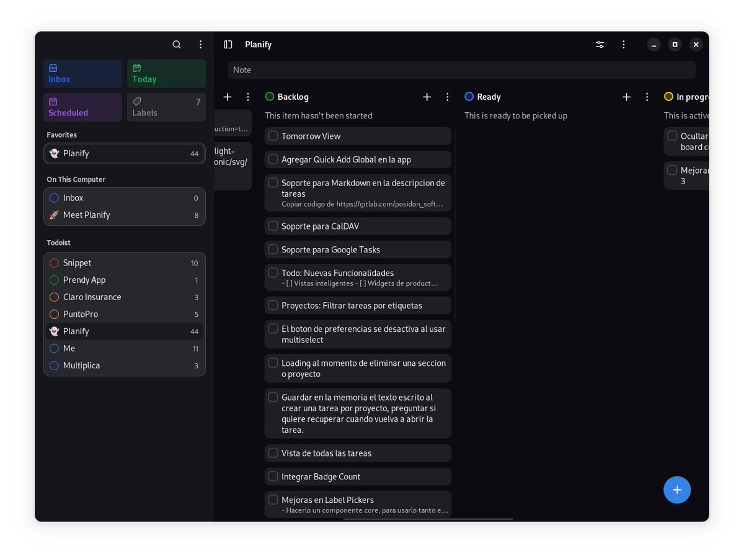The image size is (744, 560).
Task: Open the sidebar three-dot menu
Action: pyautogui.click(x=200, y=45)
